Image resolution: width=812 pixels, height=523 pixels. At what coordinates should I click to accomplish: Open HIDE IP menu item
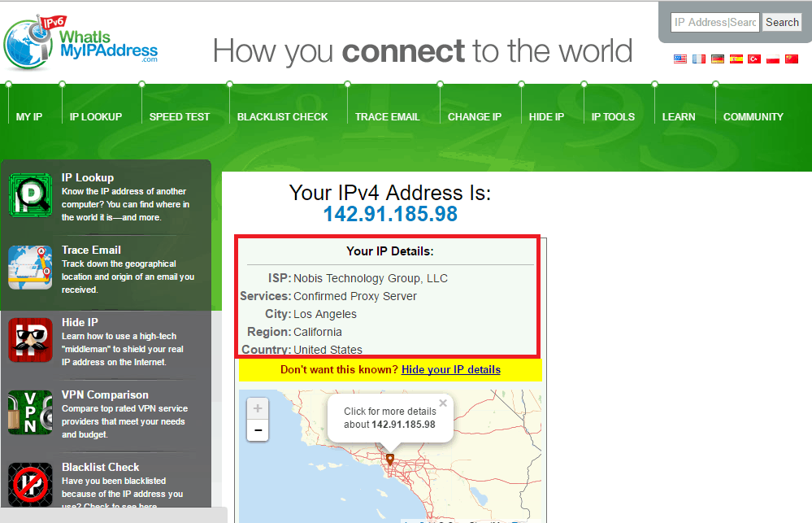[546, 117]
